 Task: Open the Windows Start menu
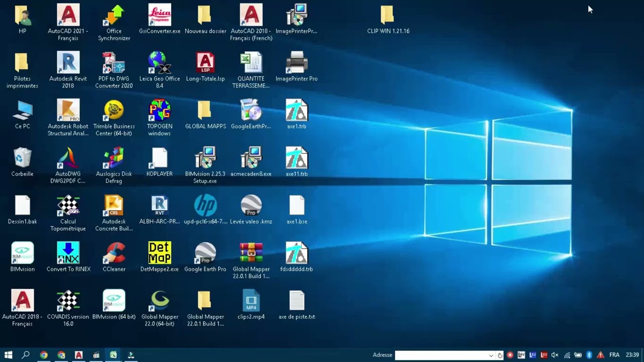tap(9, 355)
